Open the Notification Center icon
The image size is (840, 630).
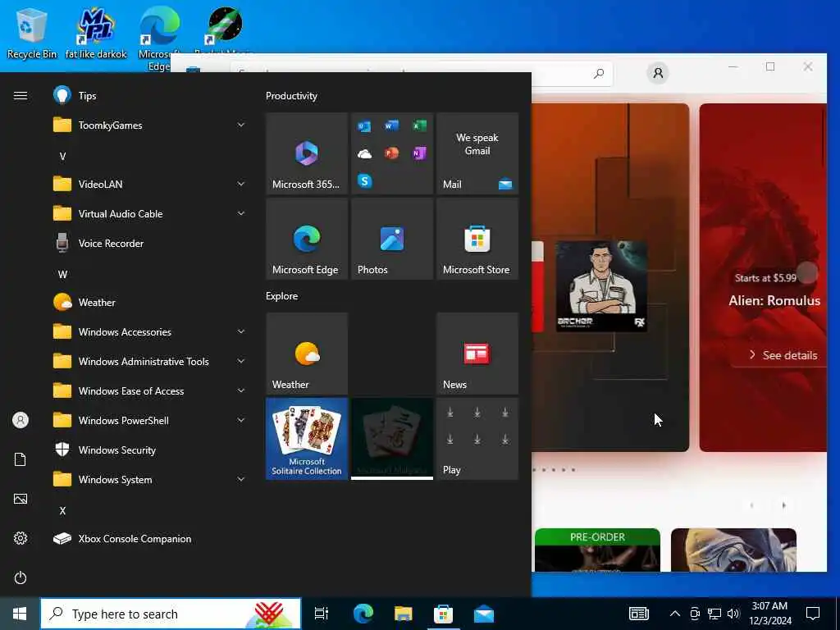pos(813,614)
